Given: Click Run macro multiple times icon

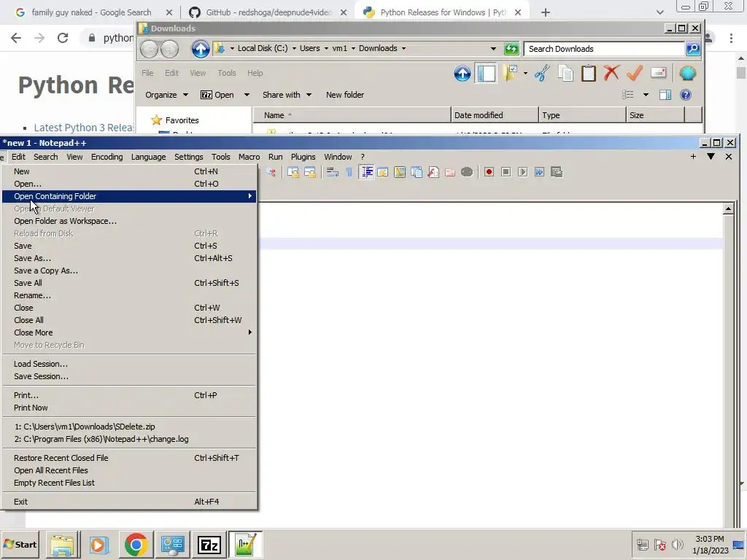Looking at the screenshot, I should click(539, 172).
